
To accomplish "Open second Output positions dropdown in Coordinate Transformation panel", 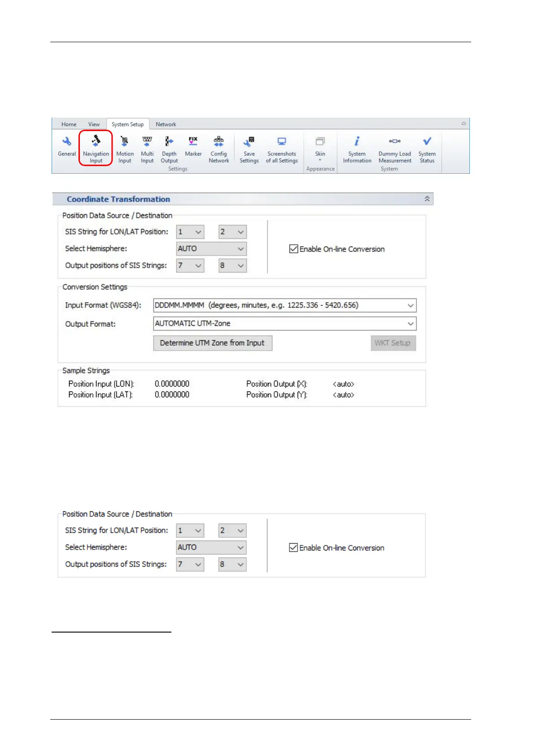I will pyautogui.click(x=232, y=265).
